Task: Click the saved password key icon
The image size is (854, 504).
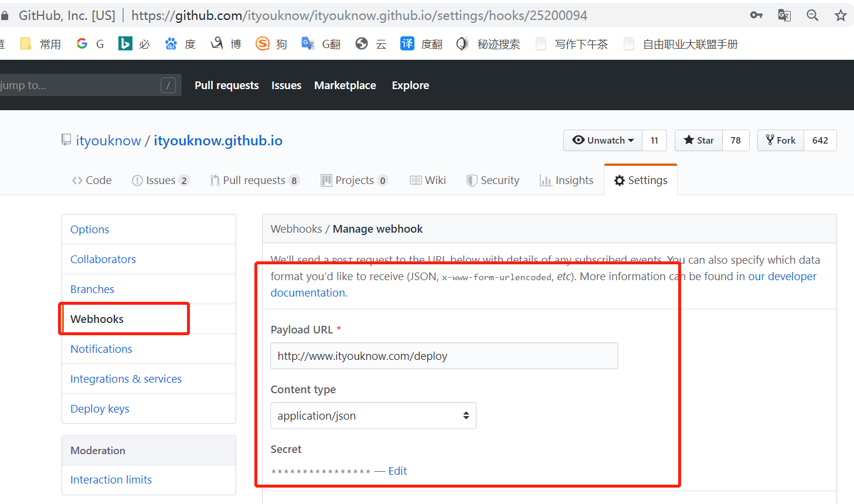Action: click(756, 16)
